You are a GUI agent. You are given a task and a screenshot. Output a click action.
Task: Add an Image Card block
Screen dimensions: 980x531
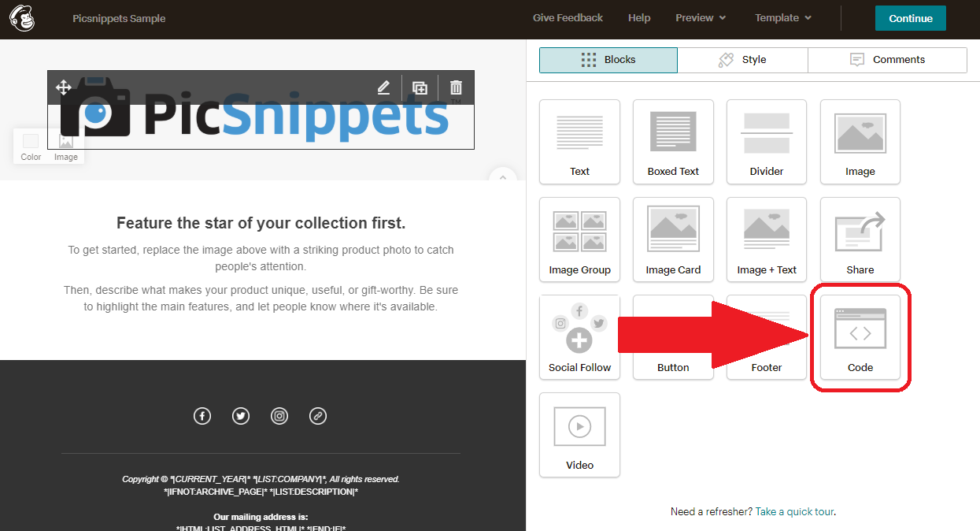673,240
